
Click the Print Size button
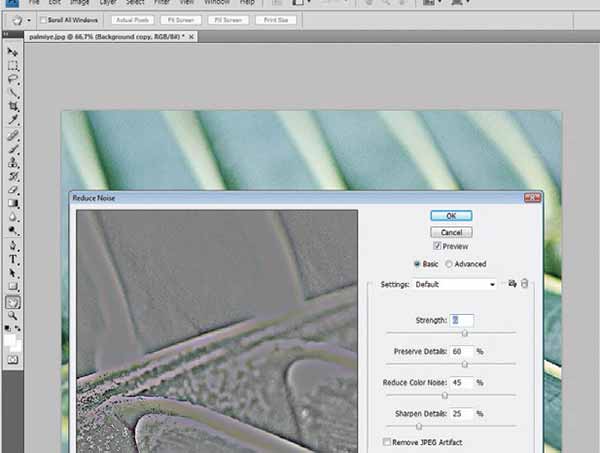276,20
